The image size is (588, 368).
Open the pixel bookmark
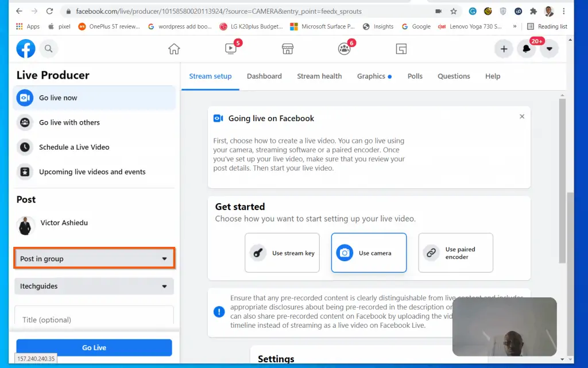60,26
